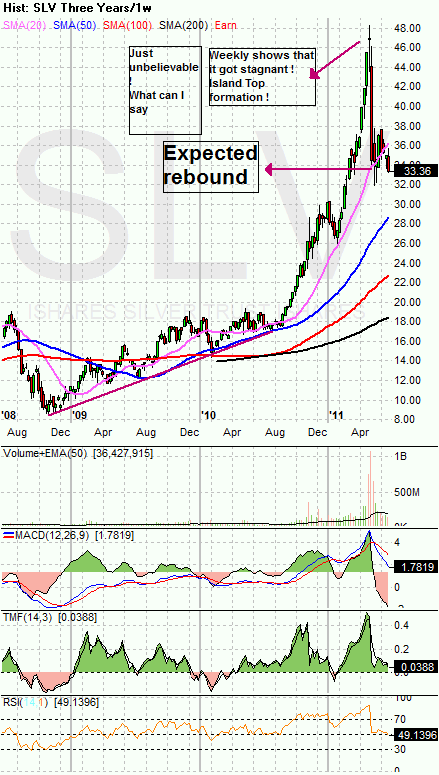439x775 pixels.
Task: Click the 100 RSI axis label
Action: pyautogui.click(x=403, y=697)
